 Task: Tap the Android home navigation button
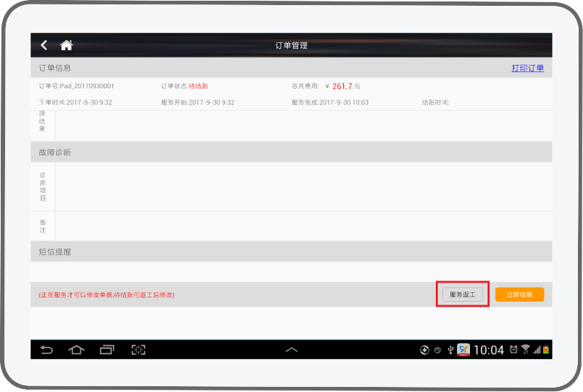point(77,350)
